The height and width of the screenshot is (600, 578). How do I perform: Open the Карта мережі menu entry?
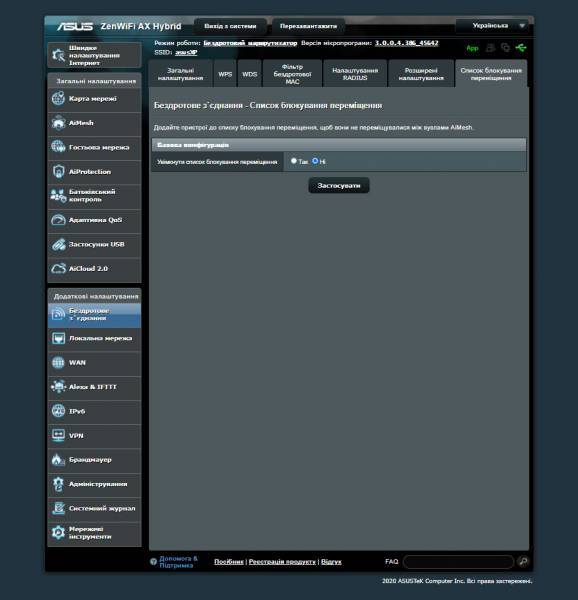tap(94, 98)
